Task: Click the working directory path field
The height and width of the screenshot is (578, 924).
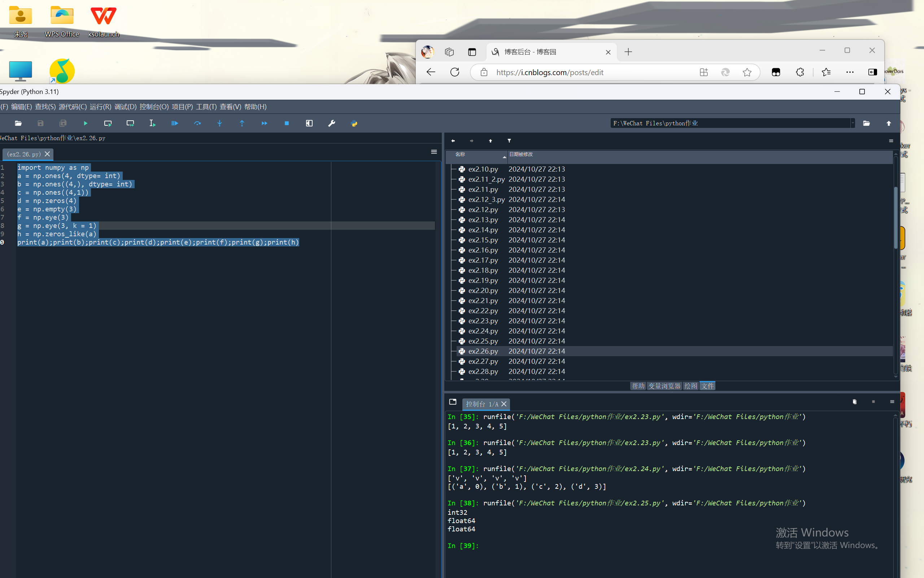Action: (x=730, y=123)
